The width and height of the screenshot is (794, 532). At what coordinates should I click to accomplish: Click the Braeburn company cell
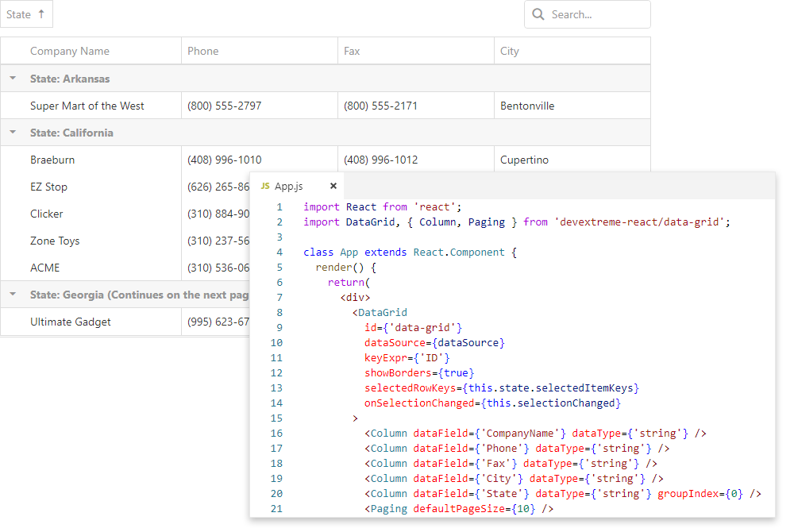pyautogui.click(x=52, y=160)
